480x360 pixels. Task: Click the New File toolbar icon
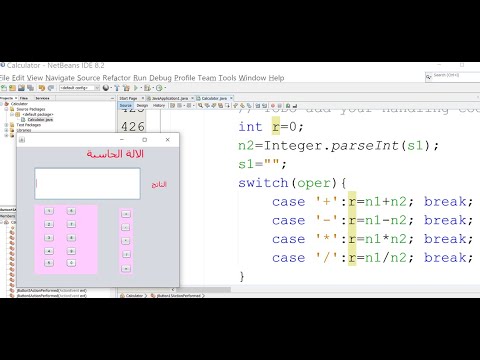4,88
